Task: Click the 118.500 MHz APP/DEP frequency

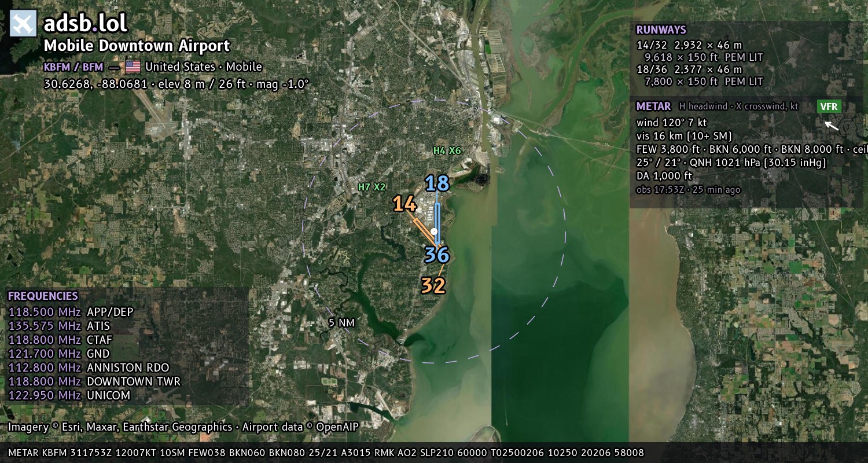Action: pyautogui.click(x=71, y=312)
